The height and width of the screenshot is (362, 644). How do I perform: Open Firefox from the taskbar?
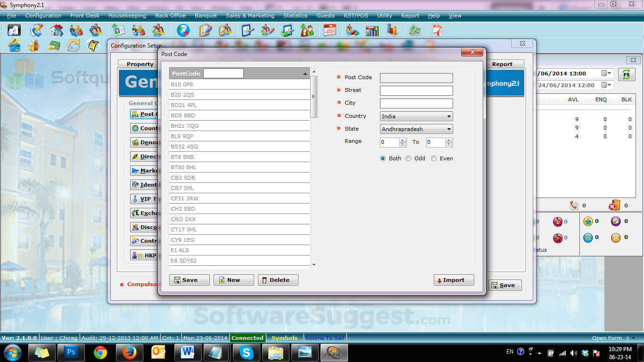tap(130, 352)
